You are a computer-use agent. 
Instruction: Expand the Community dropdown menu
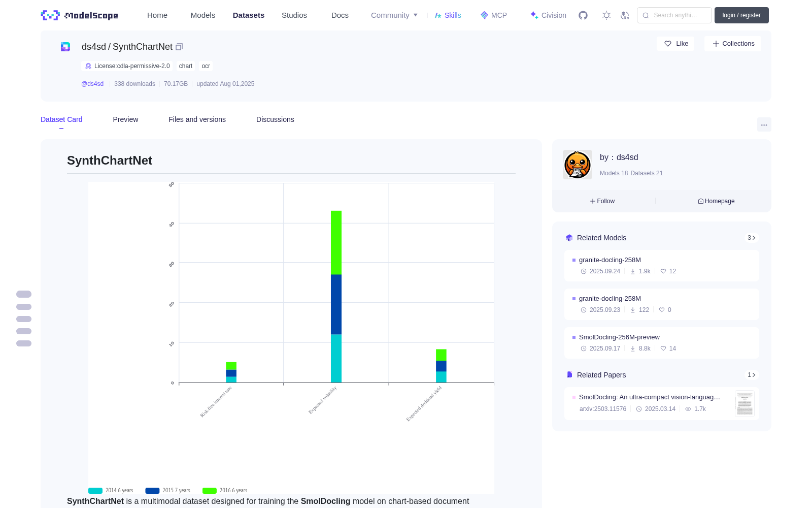click(x=394, y=15)
